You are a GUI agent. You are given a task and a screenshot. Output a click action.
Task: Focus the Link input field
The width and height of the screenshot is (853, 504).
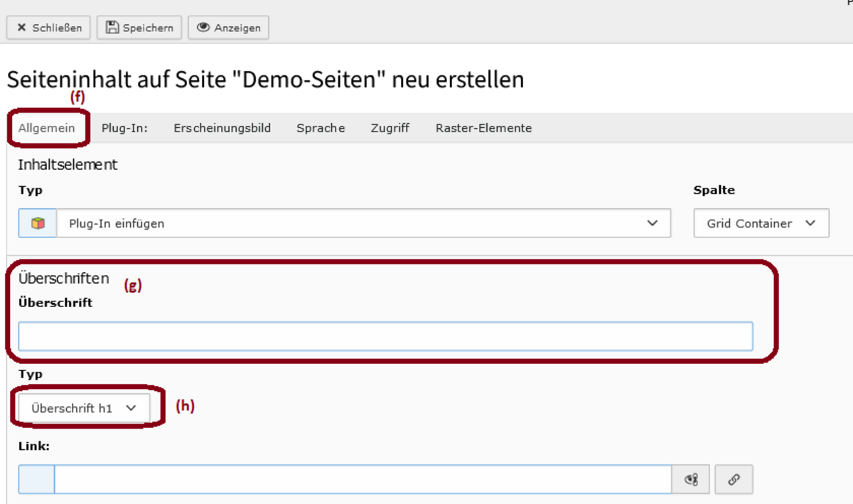[363, 480]
